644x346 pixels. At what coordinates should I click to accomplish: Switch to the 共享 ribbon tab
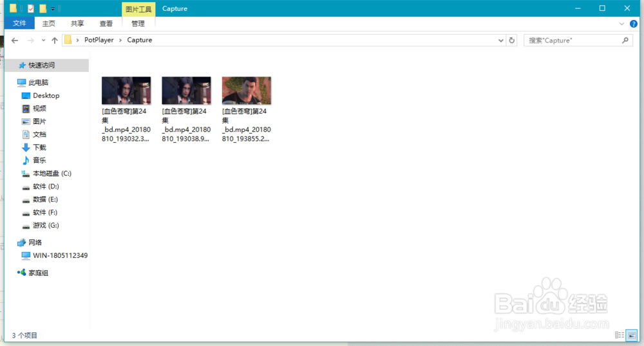click(x=77, y=23)
